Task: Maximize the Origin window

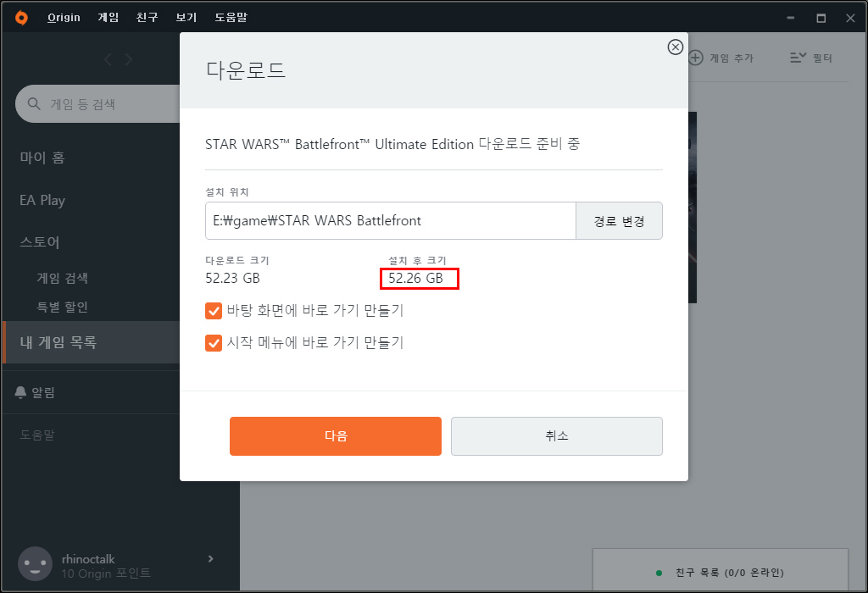Action: pos(821,18)
